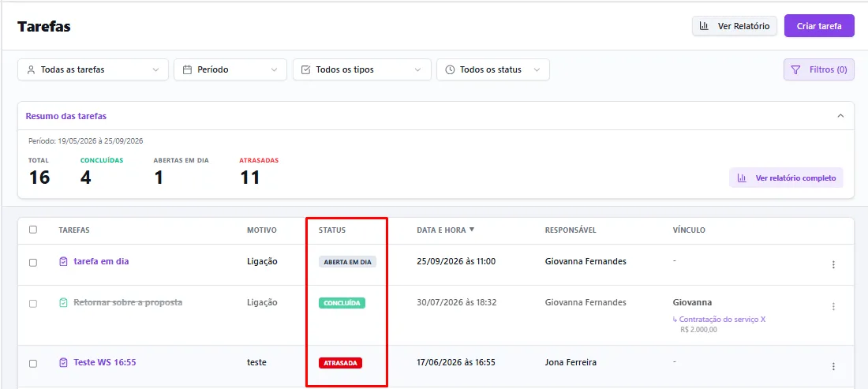Click Ligação motivo in tarefa em dia row
This screenshot has height=389, width=868.
(x=262, y=261)
